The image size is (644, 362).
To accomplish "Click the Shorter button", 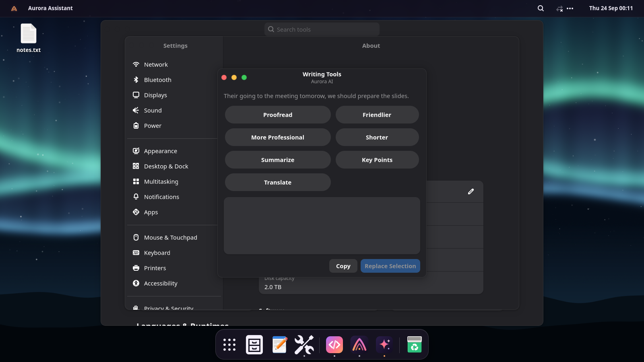I will tap(377, 137).
